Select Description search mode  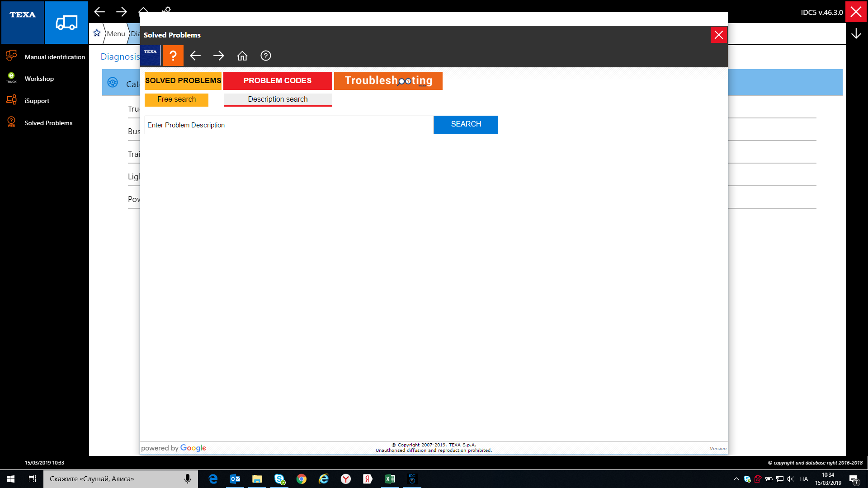(x=278, y=99)
